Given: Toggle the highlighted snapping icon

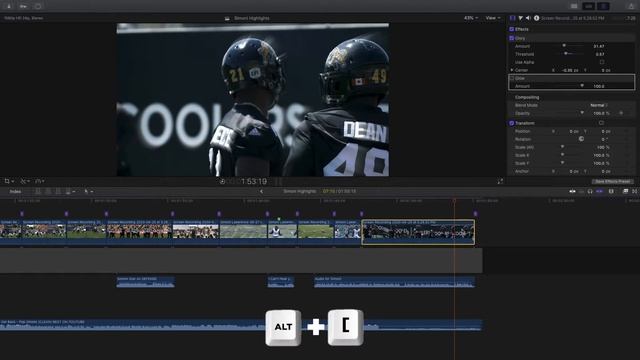Looking at the screenshot, I should pyautogui.click(x=600, y=191).
